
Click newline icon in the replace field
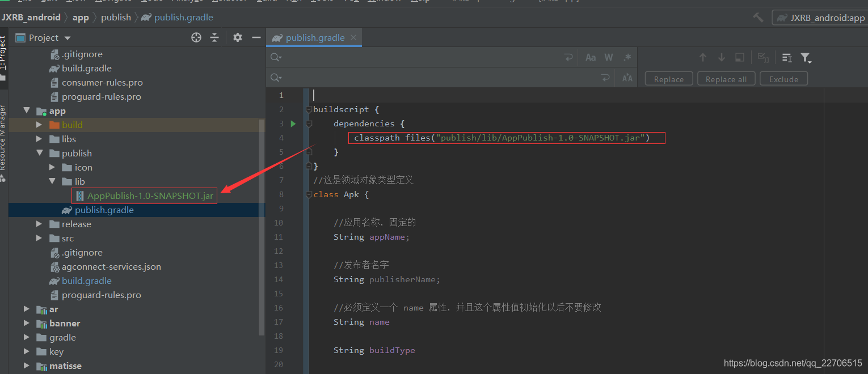(x=605, y=78)
